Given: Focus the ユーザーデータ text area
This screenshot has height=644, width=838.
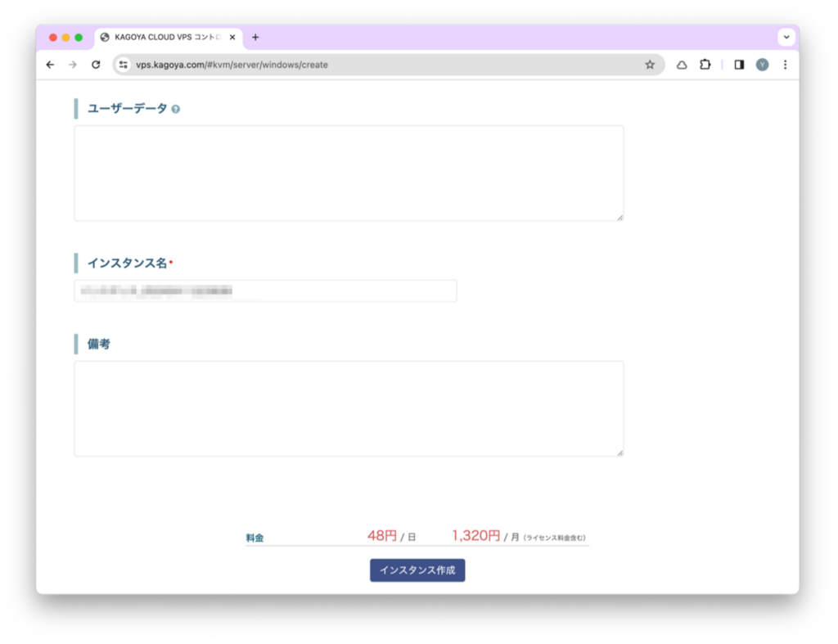Looking at the screenshot, I should (349, 173).
